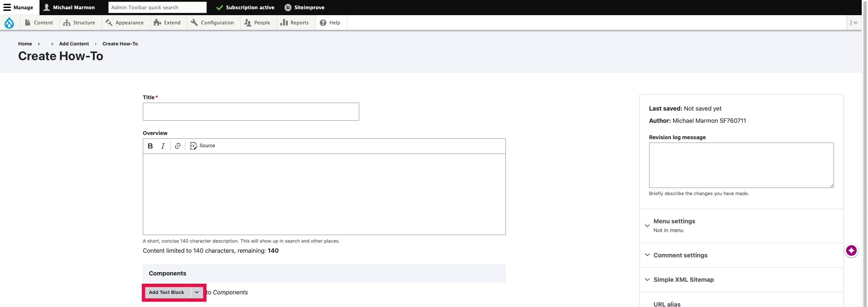The height and width of the screenshot is (307, 868).
Task: Open the Reports admin menu
Action: [295, 23]
